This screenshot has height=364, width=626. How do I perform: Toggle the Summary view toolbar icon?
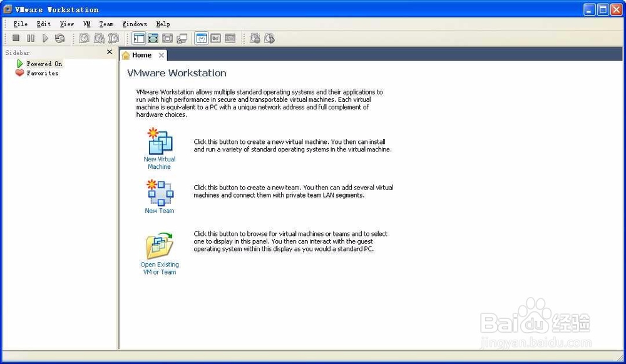coord(202,38)
